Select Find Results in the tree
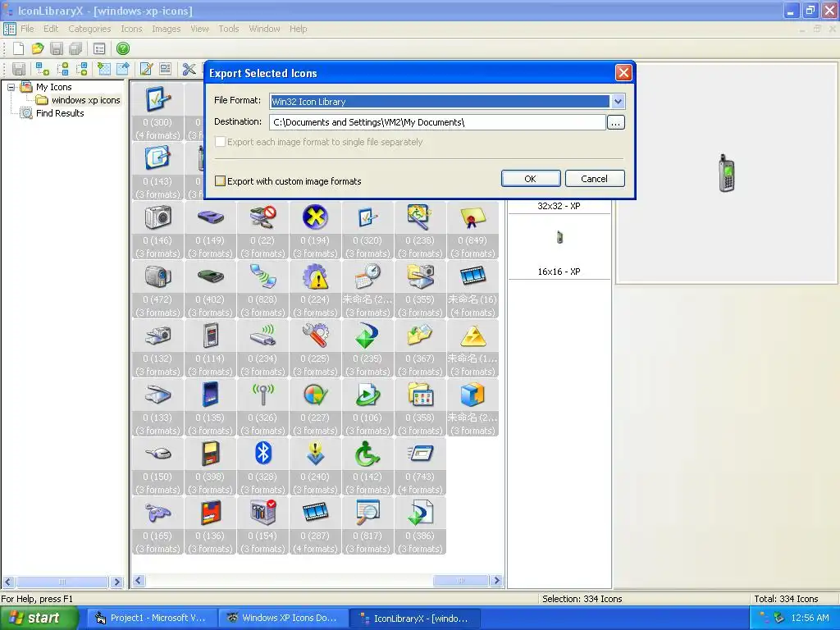Screen dimensions: 840x630 [x=60, y=113]
